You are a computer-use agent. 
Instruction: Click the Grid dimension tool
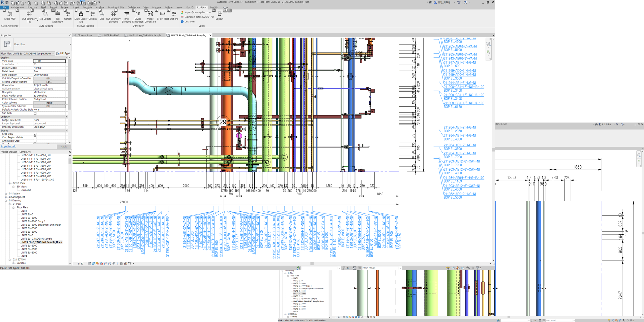pos(102,15)
